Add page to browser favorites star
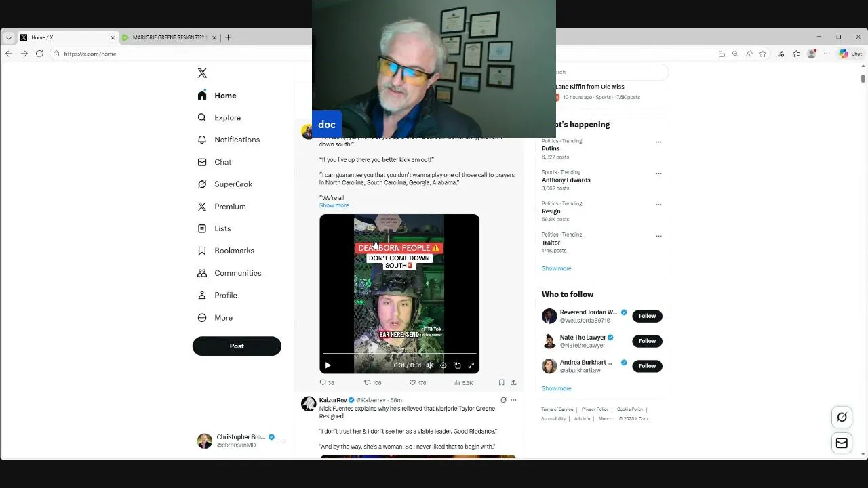This screenshot has height=488, width=868. [763, 54]
